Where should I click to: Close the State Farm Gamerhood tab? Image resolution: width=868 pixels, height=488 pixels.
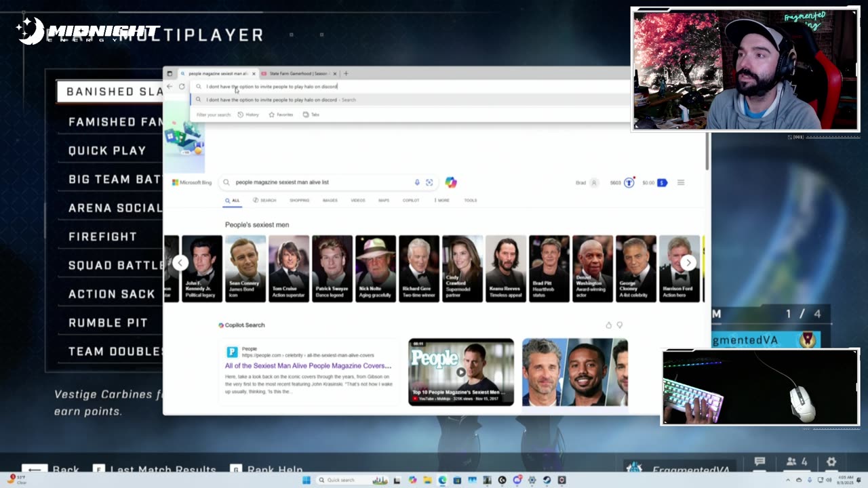point(334,73)
